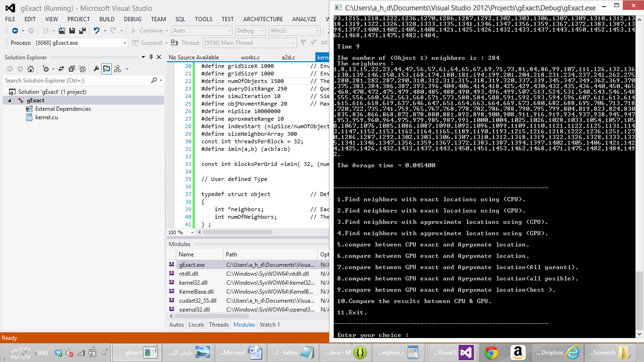Open the PROJECT menu

tap(79, 19)
